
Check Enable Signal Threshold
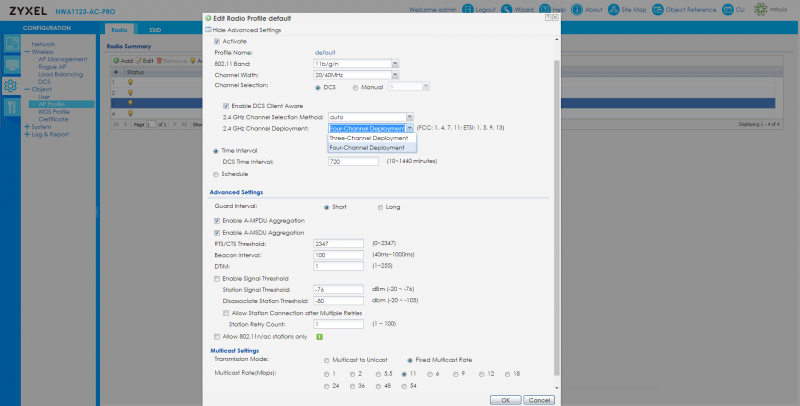click(x=217, y=279)
